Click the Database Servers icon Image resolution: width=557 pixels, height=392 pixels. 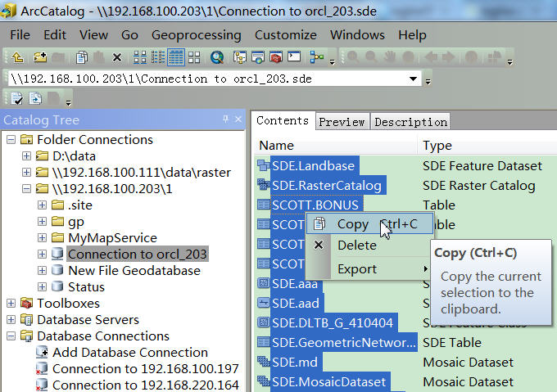[x=27, y=320]
